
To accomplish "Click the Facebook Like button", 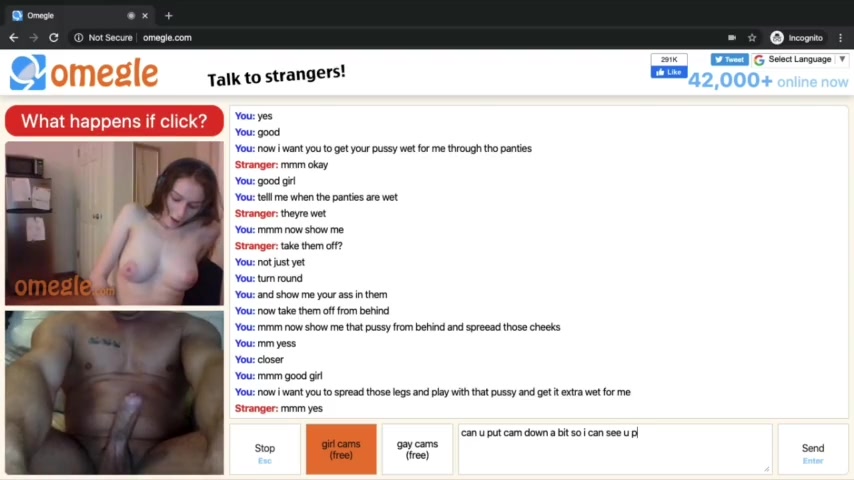I will [669, 72].
